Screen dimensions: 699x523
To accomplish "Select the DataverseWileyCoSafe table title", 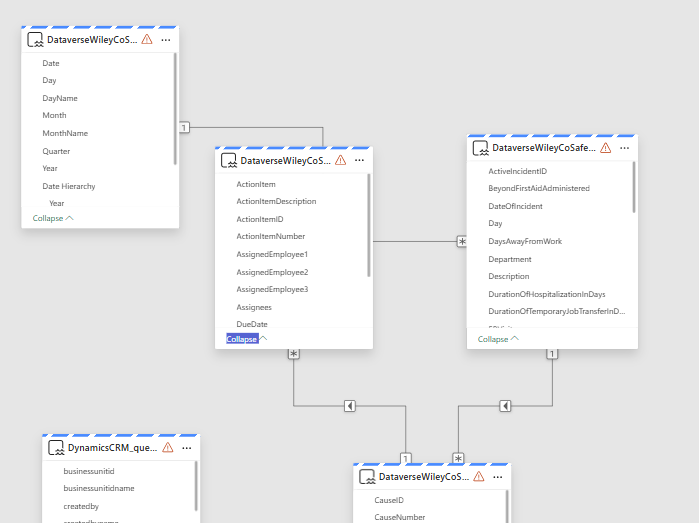I will [x=544, y=148].
